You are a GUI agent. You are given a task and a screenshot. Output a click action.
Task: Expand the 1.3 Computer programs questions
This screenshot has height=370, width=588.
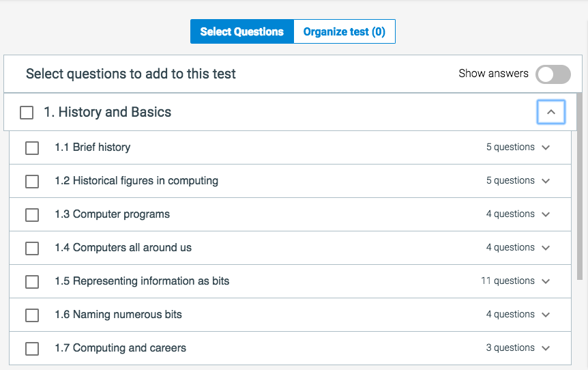point(546,214)
